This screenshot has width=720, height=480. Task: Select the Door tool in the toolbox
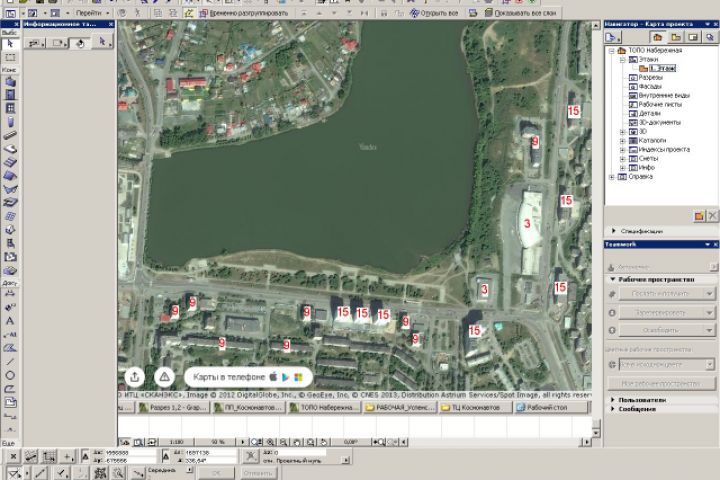pyautogui.click(x=10, y=95)
